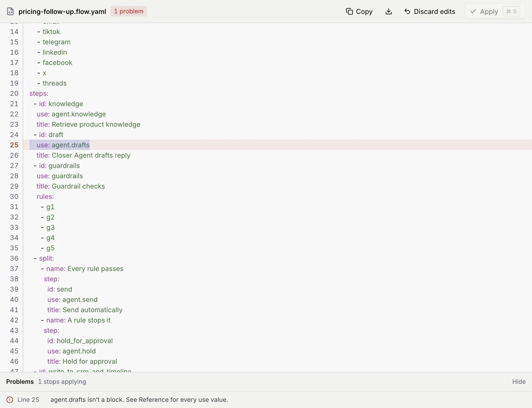The height and width of the screenshot is (408, 532).
Task: Click rule 'g3' on line 33
Action: [50, 227]
